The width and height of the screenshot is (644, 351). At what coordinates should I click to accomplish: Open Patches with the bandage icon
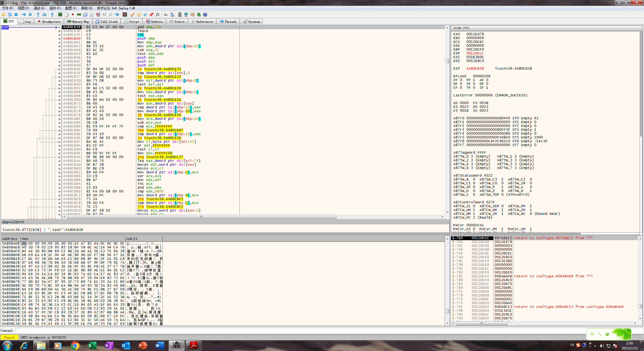tap(132, 14)
